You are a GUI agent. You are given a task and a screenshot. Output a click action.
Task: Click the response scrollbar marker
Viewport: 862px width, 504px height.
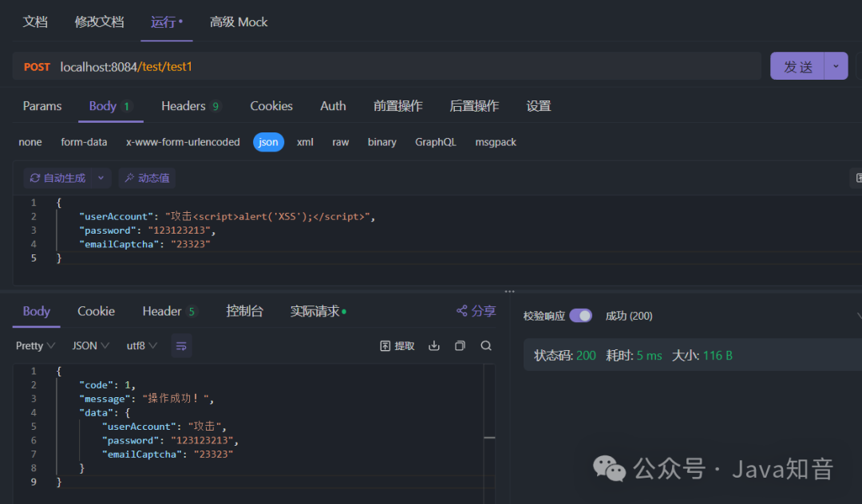[489, 438]
